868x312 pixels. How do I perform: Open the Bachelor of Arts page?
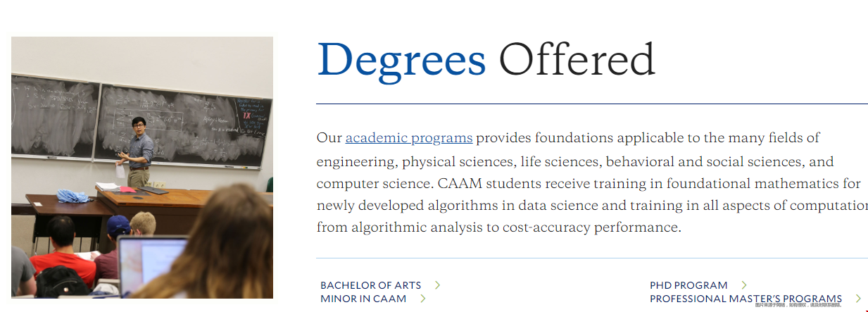370,285
